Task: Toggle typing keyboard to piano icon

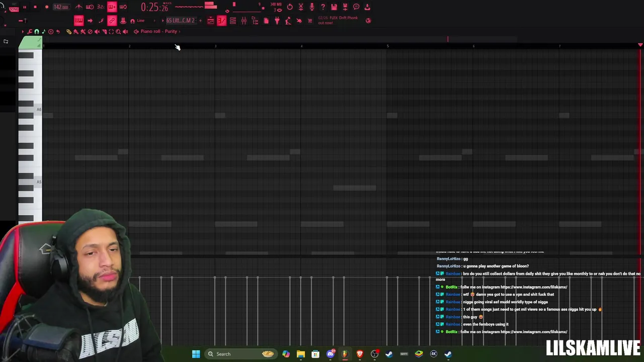Action: pyautogui.click(x=79, y=21)
